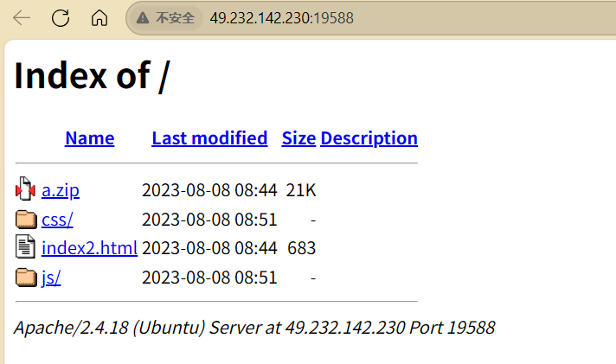This screenshot has width=616, height=364.
Task: Sort the listing by Name column
Action: click(x=89, y=138)
